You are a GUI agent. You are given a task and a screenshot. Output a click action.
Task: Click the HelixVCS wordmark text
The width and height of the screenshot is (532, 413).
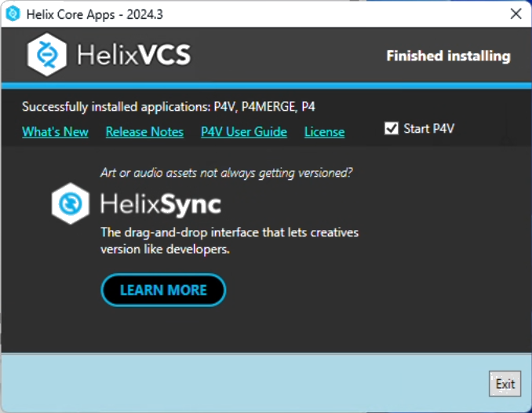[133, 55]
